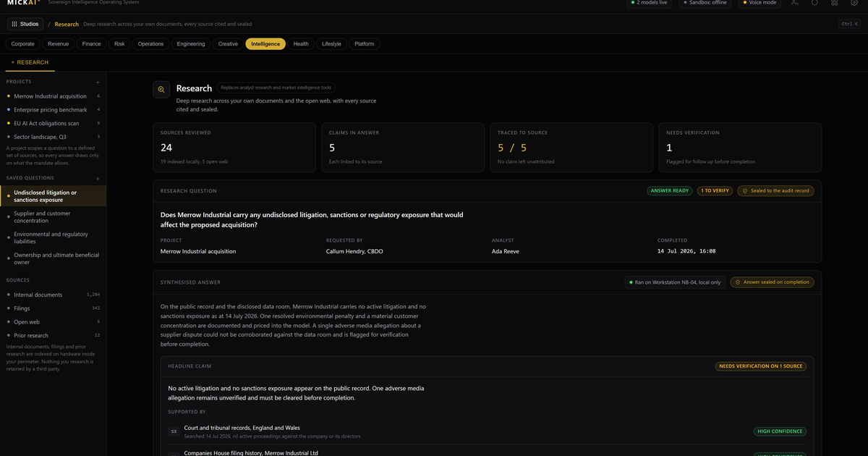Click the Needs Verification card
Screen dimensions: 868x456
(x=740, y=148)
